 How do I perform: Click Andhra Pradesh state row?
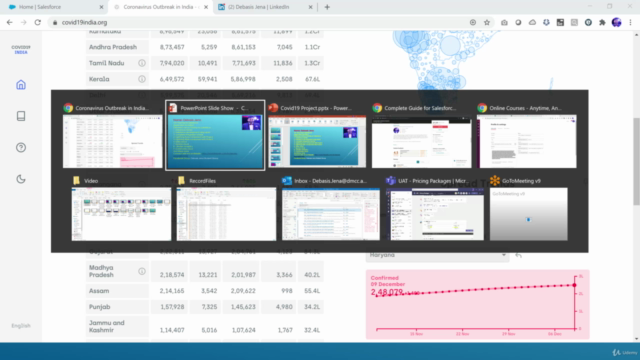click(204, 47)
